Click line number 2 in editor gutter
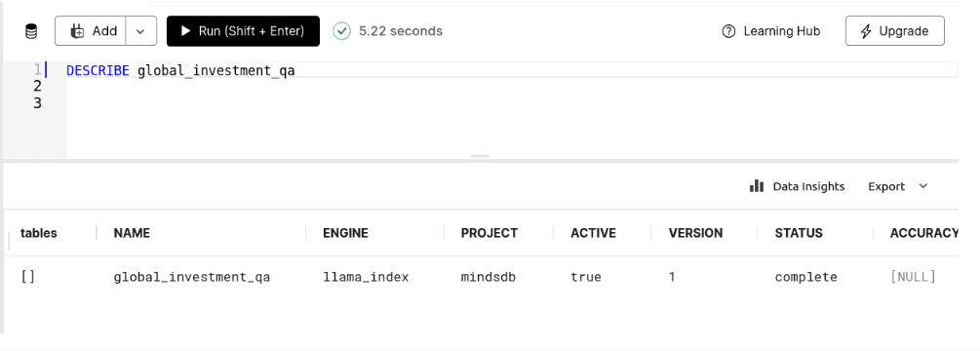The image size is (980, 351). [x=37, y=86]
